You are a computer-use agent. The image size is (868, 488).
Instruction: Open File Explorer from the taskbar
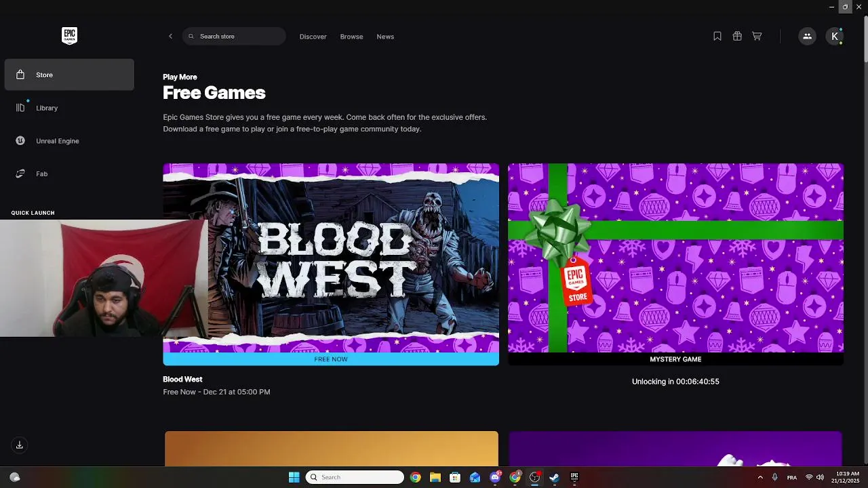[435, 477]
